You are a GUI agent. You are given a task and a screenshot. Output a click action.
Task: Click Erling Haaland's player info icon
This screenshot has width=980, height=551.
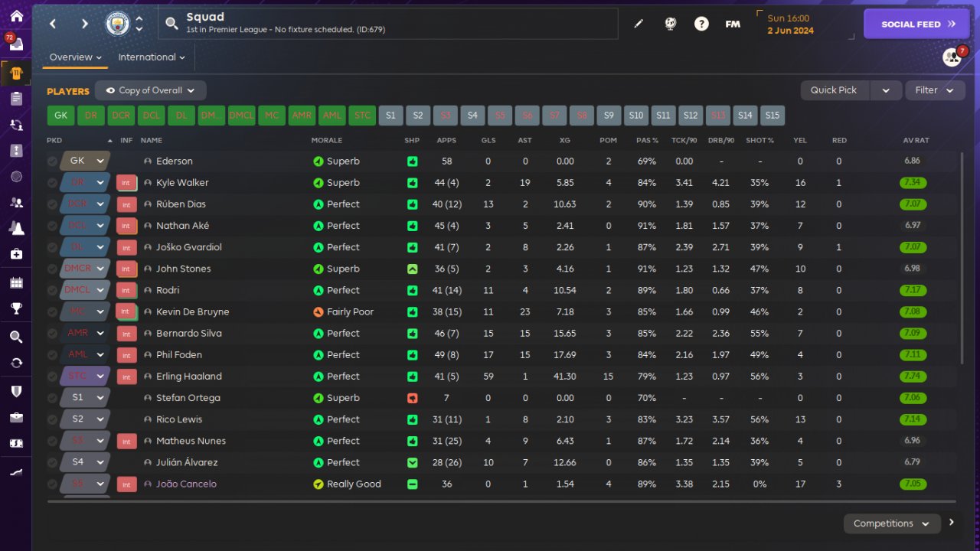[148, 377]
